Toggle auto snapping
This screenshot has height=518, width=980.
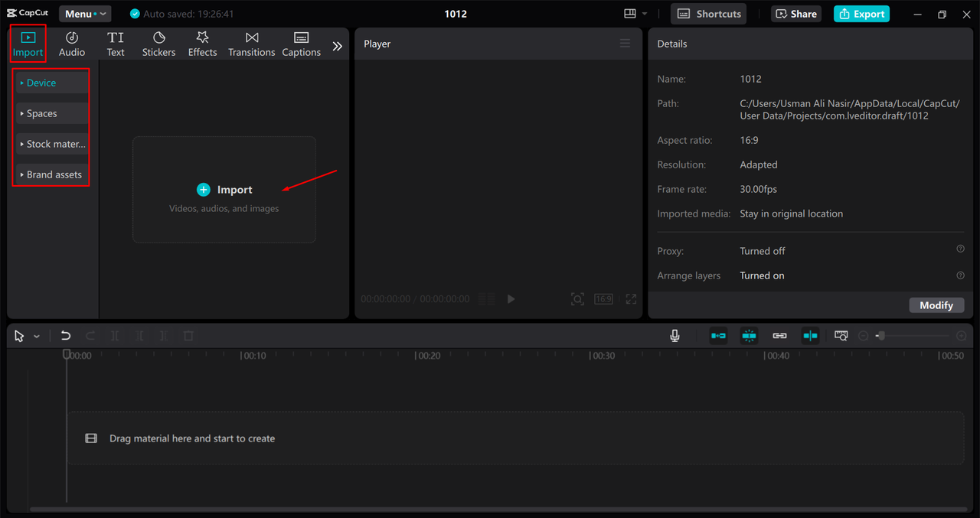749,336
